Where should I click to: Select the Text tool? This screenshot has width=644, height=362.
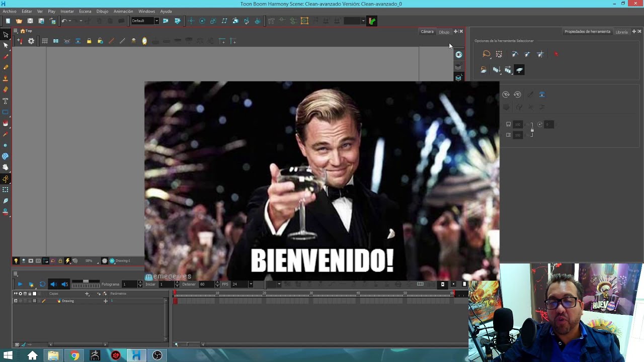coord(6,101)
